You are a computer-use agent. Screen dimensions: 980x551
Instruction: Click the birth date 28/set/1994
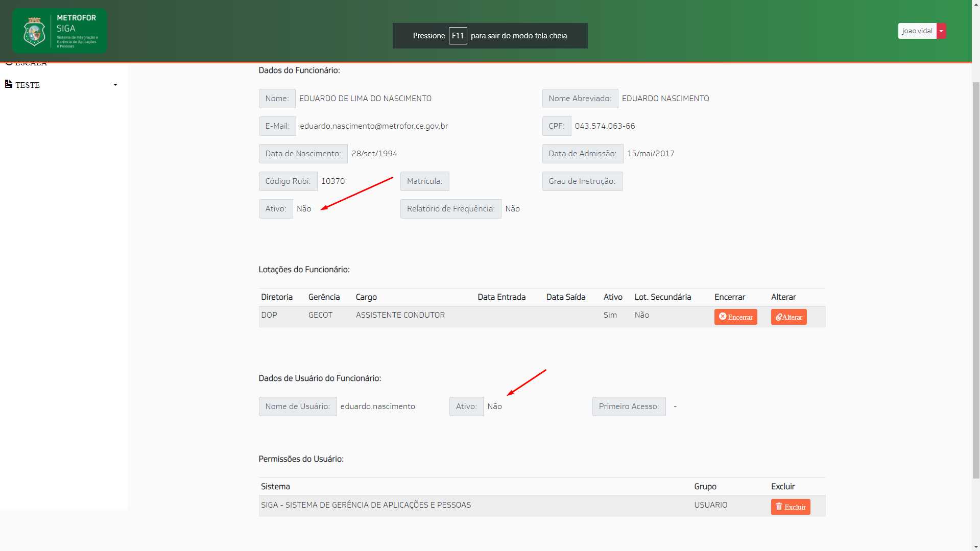pyautogui.click(x=374, y=154)
